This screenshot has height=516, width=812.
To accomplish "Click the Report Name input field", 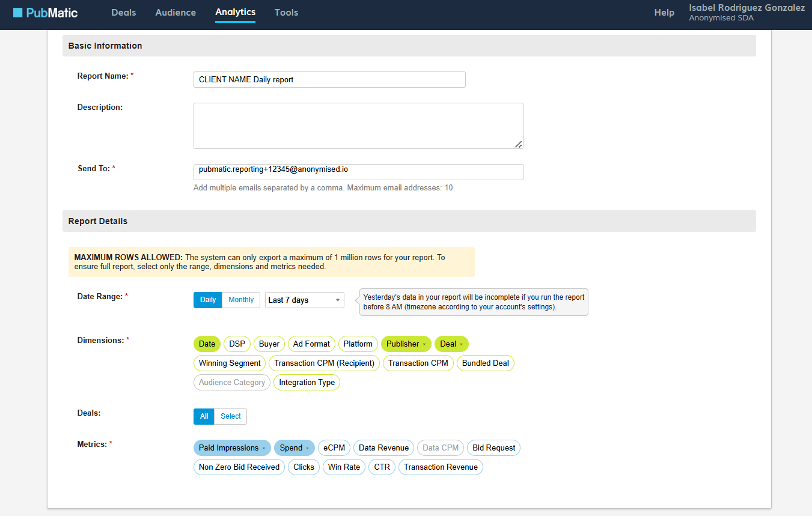I will pyautogui.click(x=329, y=79).
